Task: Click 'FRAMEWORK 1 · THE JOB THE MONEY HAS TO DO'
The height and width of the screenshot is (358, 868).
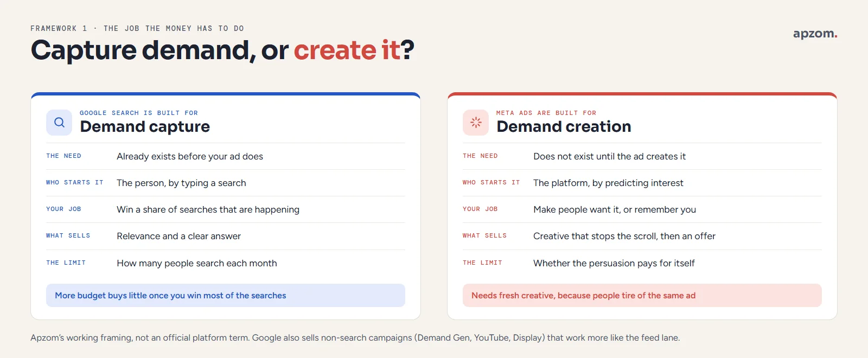Action: (137, 28)
